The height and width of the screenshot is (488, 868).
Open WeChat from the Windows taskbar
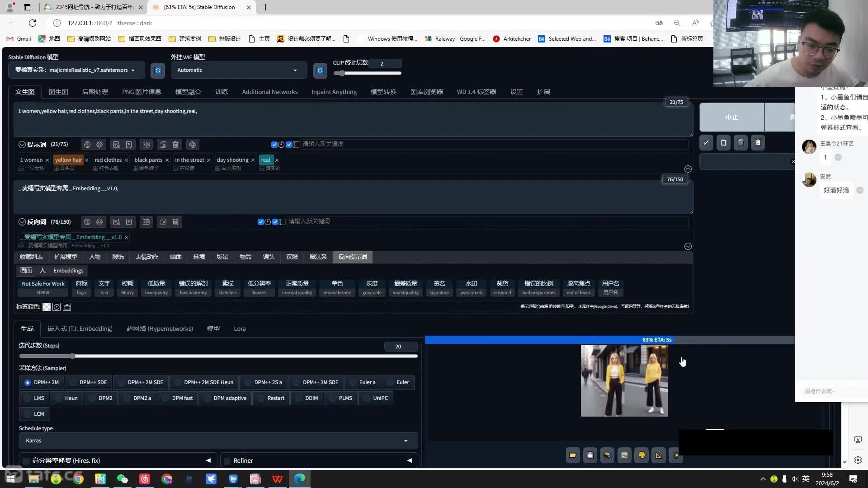(122, 479)
